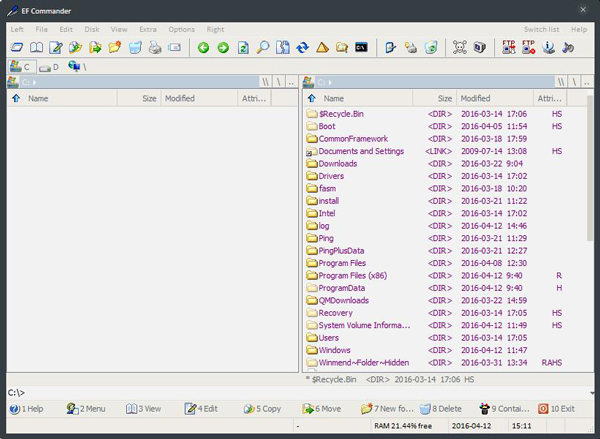Click the Move files toolbar icon
This screenshot has width=600, height=439.
click(95, 47)
